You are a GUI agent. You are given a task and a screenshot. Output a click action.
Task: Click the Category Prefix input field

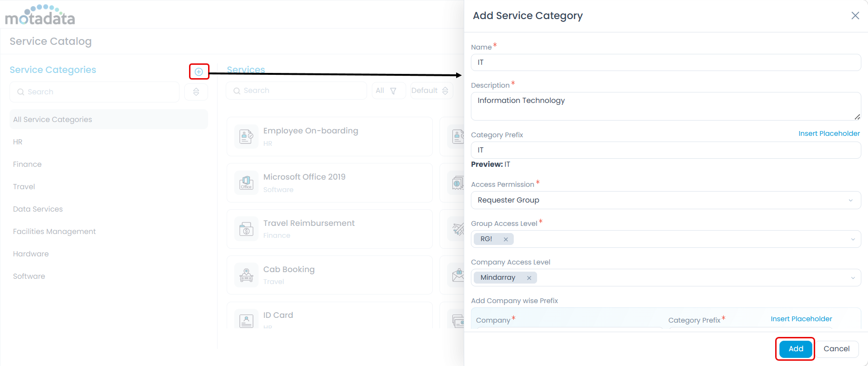(666, 150)
